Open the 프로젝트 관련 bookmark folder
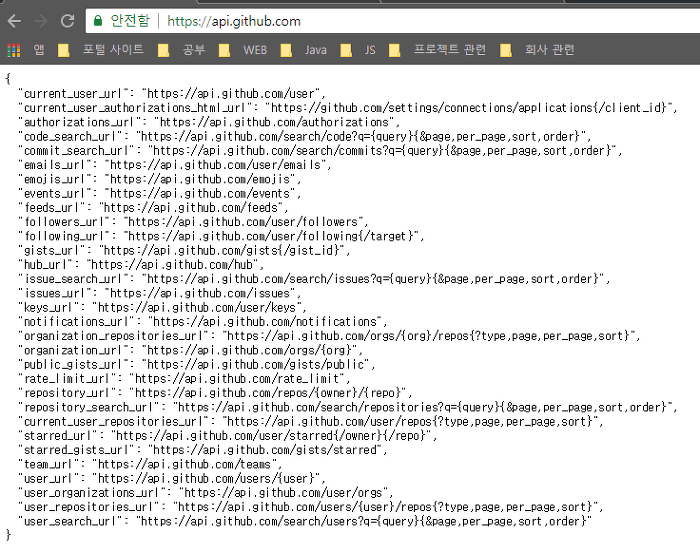 tap(437, 50)
